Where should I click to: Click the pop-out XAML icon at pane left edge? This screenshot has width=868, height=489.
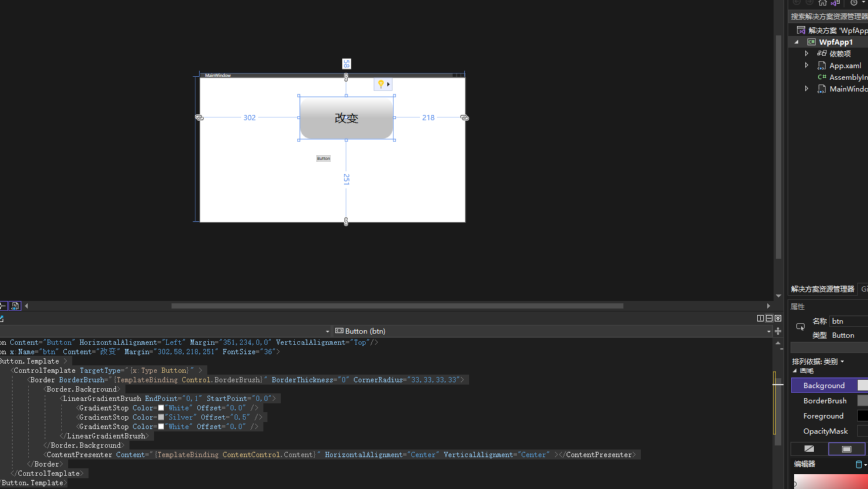click(x=2, y=319)
